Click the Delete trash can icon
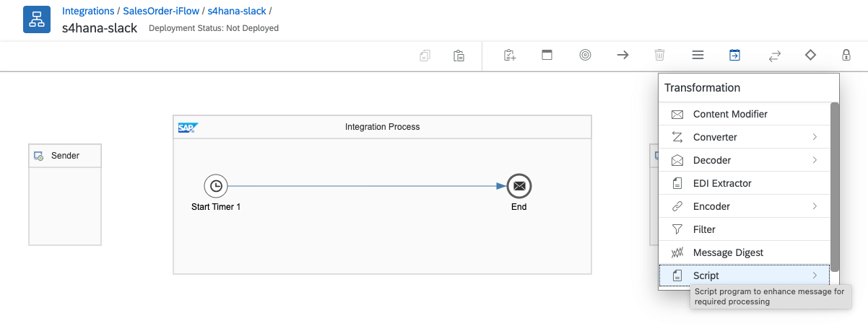 point(659,55)
